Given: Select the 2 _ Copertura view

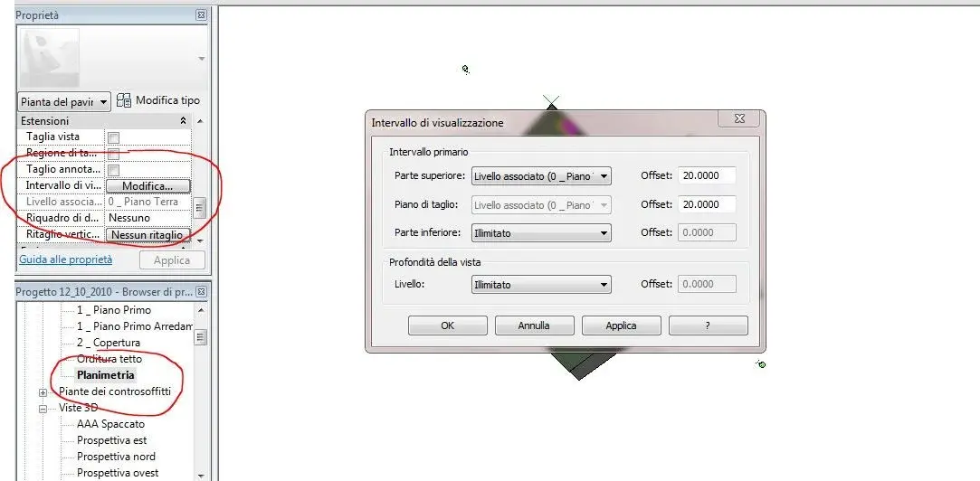Looking at the screenshot, I should (109, 343).
